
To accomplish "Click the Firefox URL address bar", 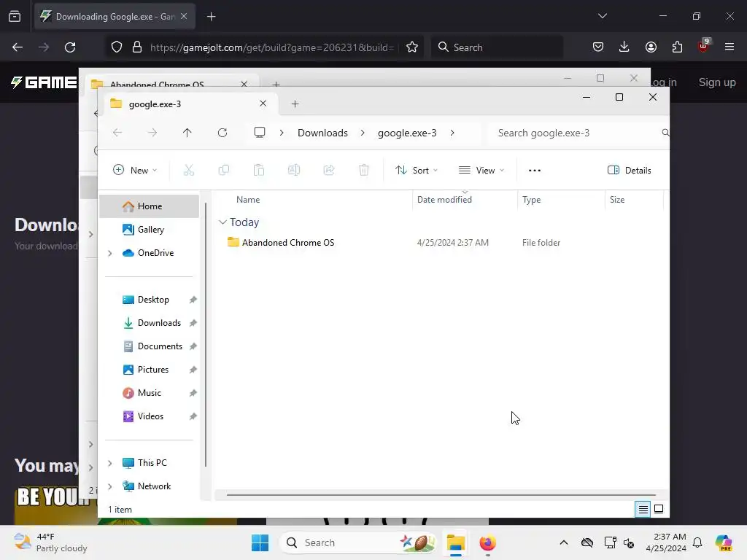I will pos(271,47).
